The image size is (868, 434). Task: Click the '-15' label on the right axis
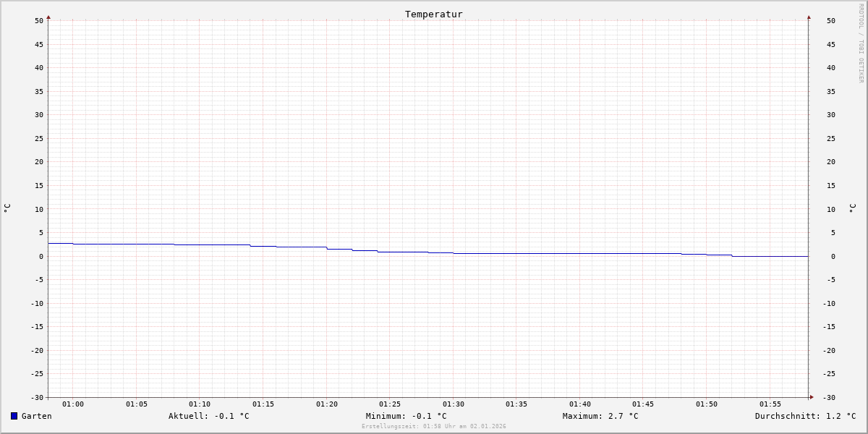[x=829, y=326]
